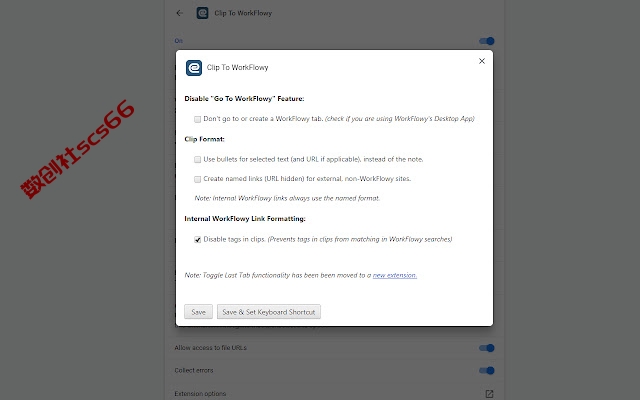The image size is (640, 400).
Task: Click the 'Disable "Go To WorkFlowy" Feature:' heading
Action: [x=244, y=99]
